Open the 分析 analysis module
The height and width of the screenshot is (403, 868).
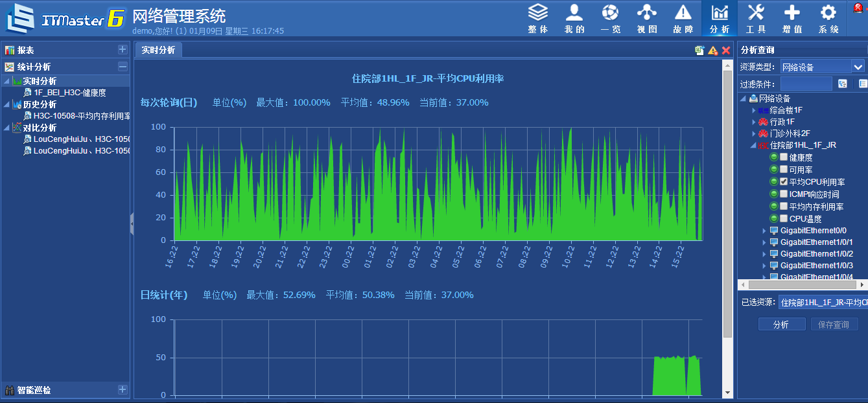[720, 18]
